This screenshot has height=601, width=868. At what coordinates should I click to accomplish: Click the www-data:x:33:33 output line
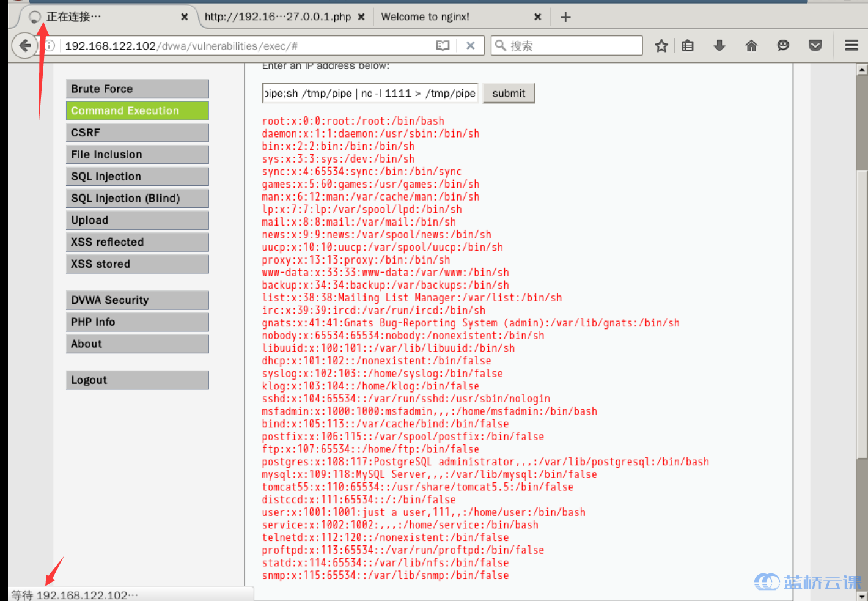click(x=386, y=273)
